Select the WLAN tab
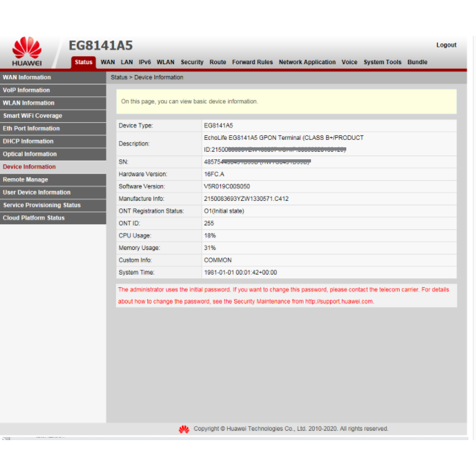This screenshot has width=476, height=476. (x=166, y=62)
